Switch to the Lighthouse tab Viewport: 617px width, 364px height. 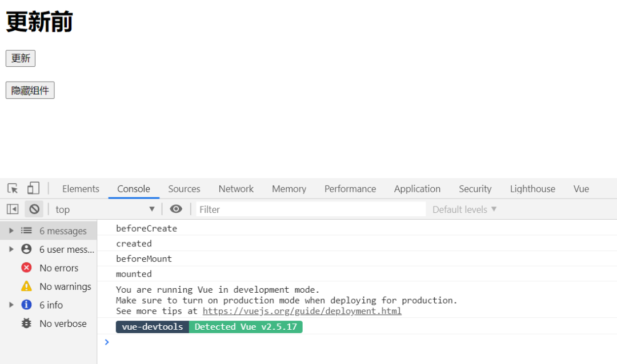click(x=532, y=189)
